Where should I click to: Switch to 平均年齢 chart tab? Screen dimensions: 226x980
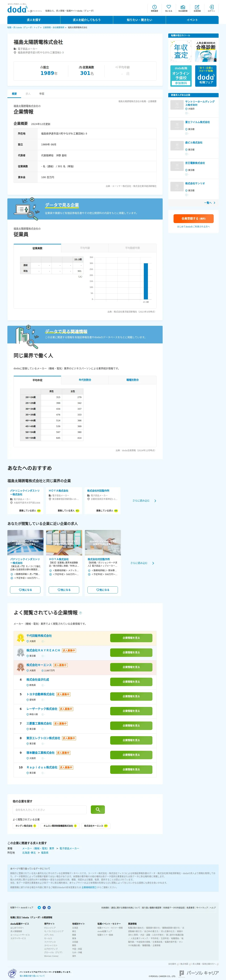pos(85,248)
